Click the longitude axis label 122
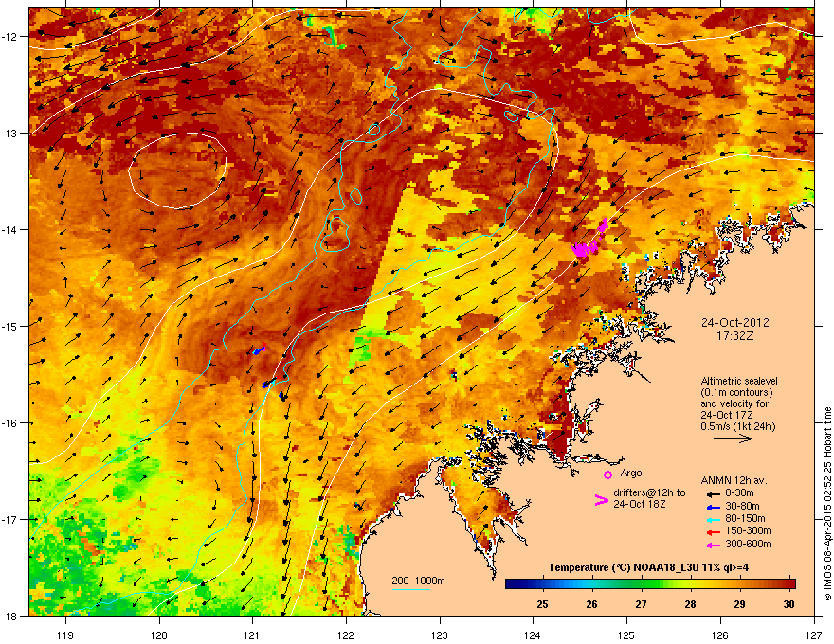Image resolution: width=834 pixels, height=644 pixels. (x=346, y=635)
